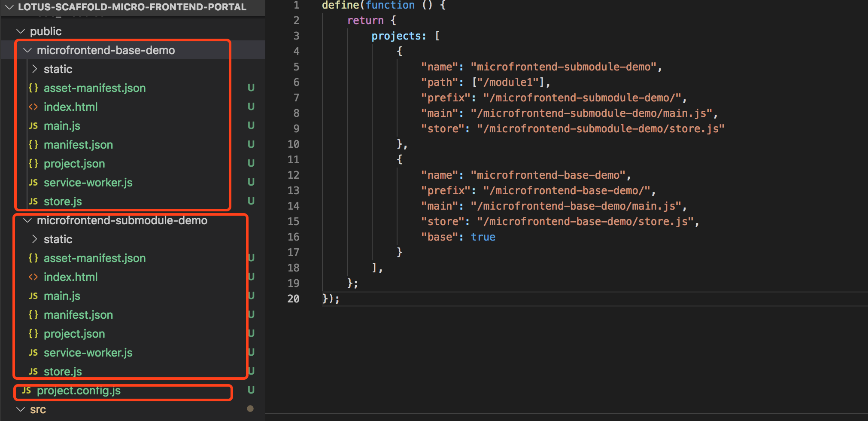The width and height of the screenshot is (868, 421).
Task: Click JS icon of submodule-demo main.js
Action: click(33, 296)
